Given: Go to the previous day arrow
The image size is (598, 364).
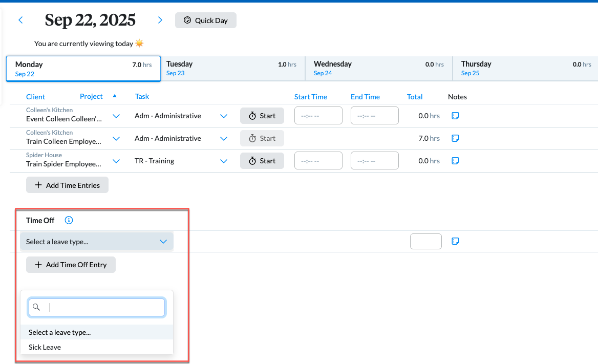Looking at the screenshot, I should click(20, 20).
